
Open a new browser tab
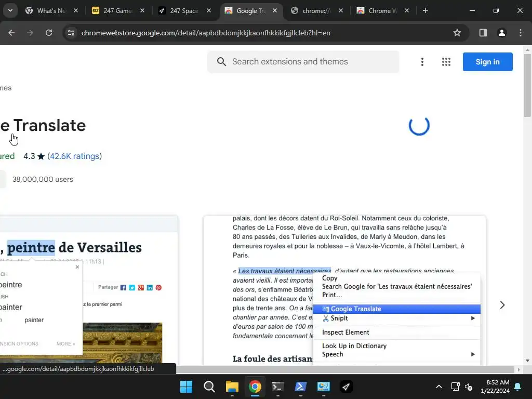[425, 10]
